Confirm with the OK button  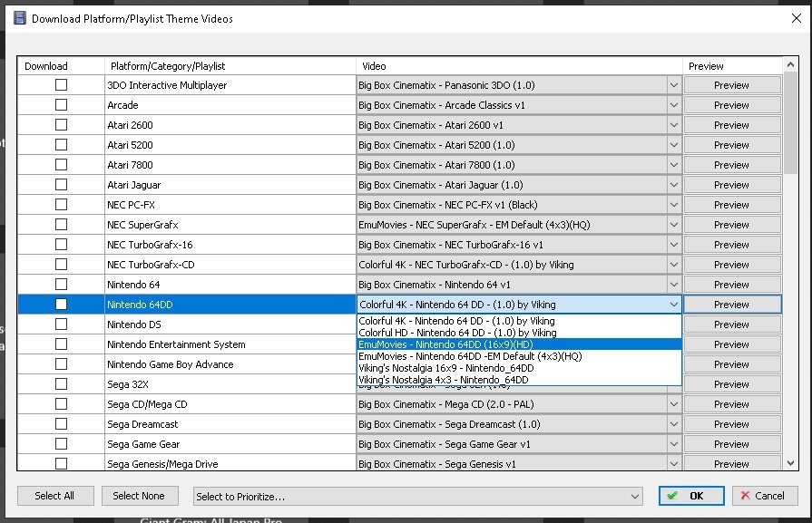point(691,496)
